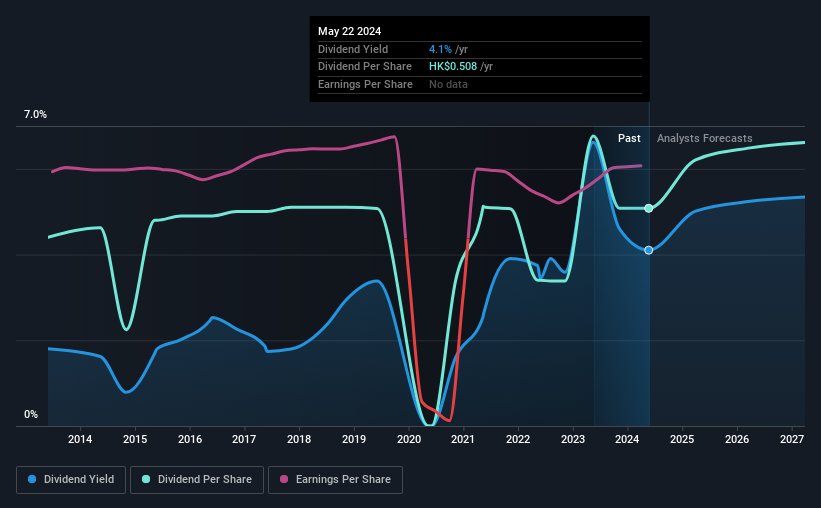Click the 7.0% y-axis label

click(x=35, y=115)
